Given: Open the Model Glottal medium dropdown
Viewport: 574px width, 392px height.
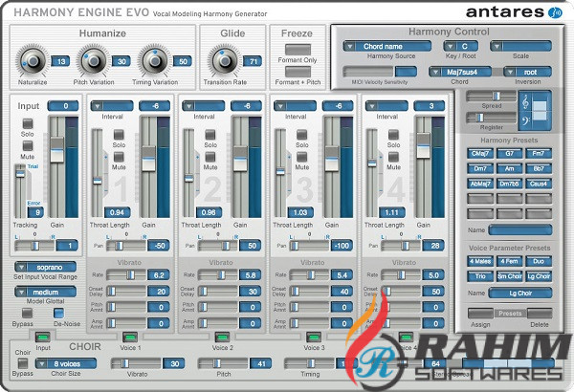Looking at the screenshot, I should [x=45, y=292].
